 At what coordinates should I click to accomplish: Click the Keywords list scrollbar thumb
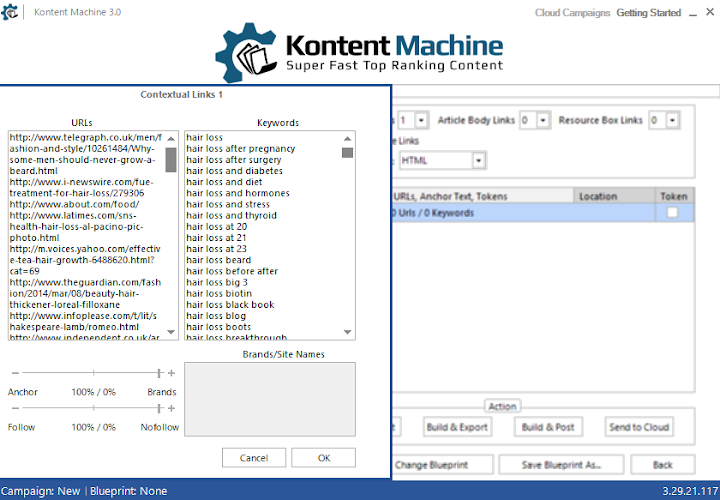348,152
